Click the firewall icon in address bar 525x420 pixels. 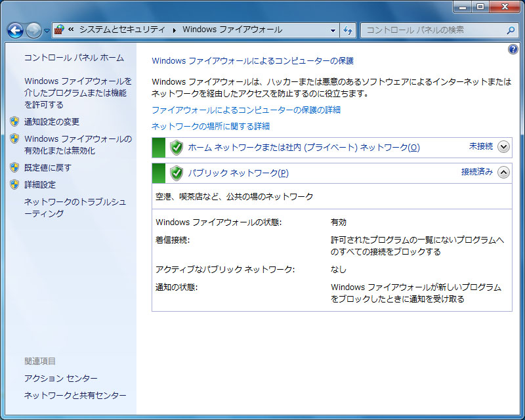(59, 30)
